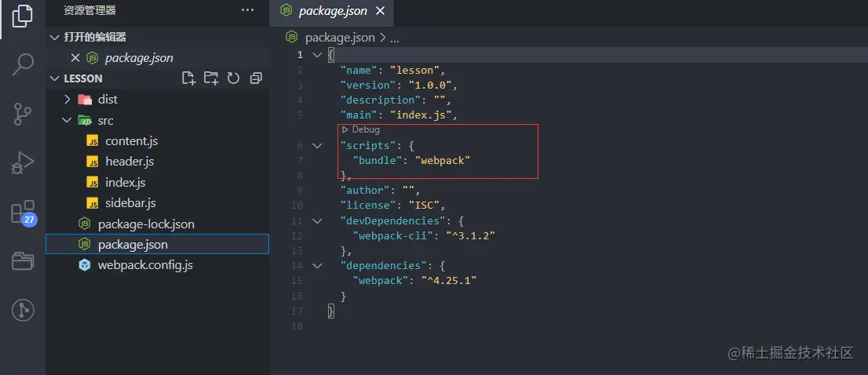The width and height of the screenshot is (868, 375).
Task: Click the "index.js" main value
Action: click(x=421, y=115)
